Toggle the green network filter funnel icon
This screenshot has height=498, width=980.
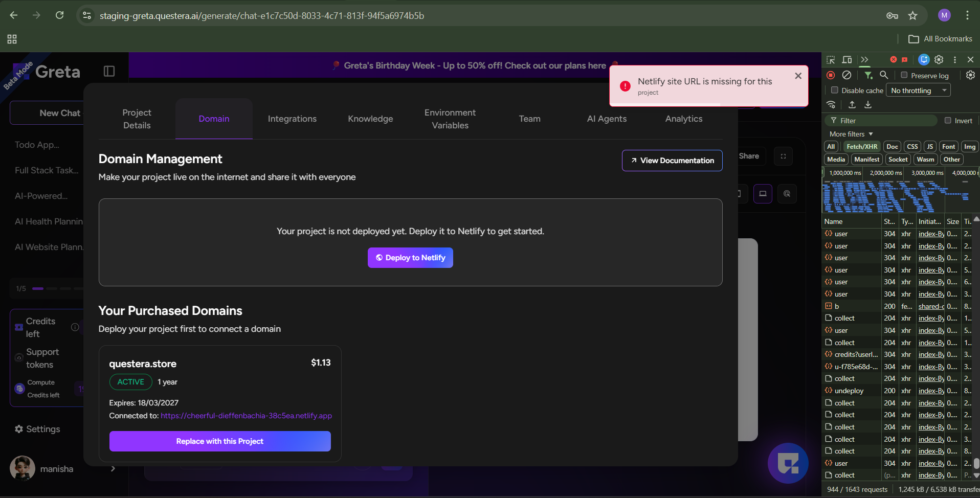pyautogui.click(x=868, y=75)
